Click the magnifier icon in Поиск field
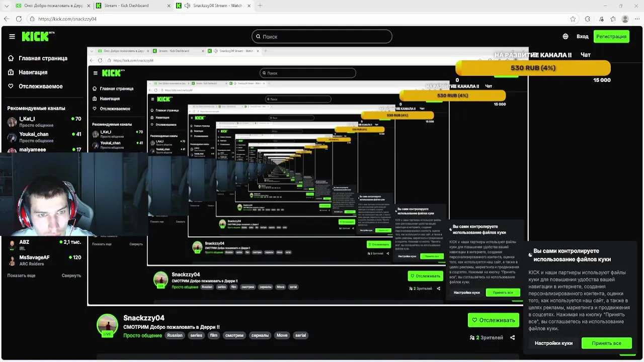The image size is (644, 362). click(x=258, y=37)
